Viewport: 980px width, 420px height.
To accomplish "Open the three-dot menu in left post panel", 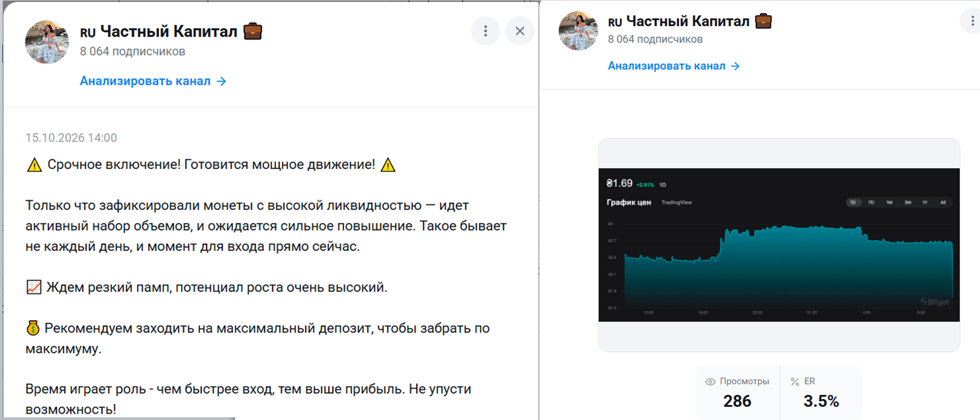I will point(485,31).
